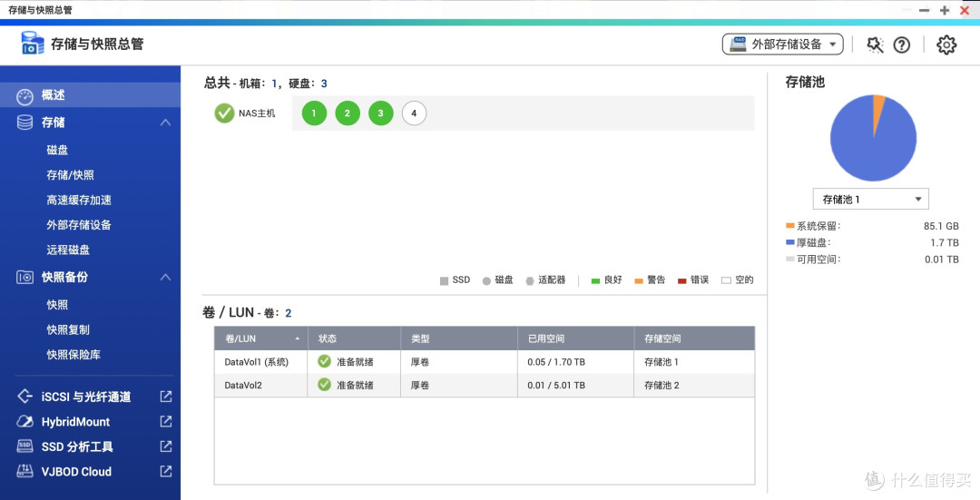This screenshot has height=500, width=980.
Task: Open SSD 分析工具 in the sidebar
Action: click(77, 446)
